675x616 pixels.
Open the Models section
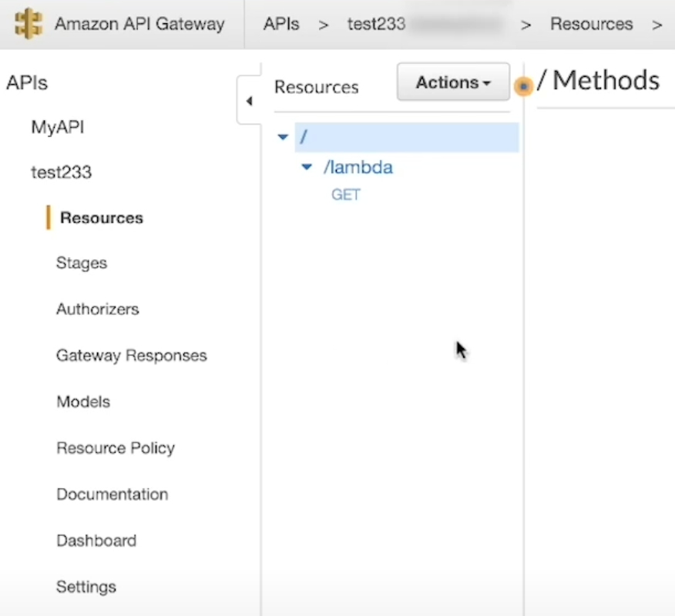pos(83,401)
